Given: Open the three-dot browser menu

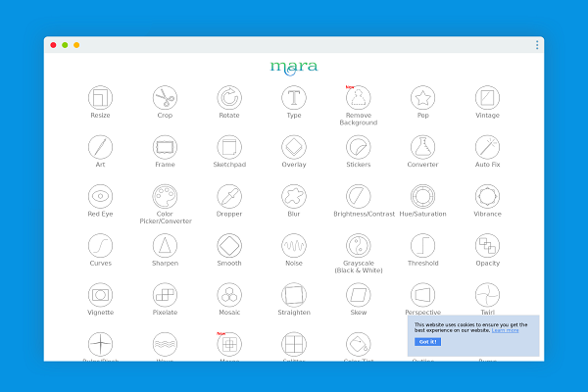Looking at the screenshot, I should coord(537,45).
